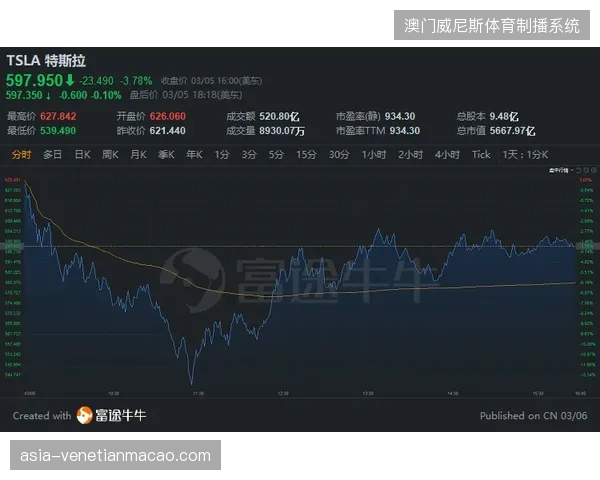Viewport: 600px width, 480px height.
Task: Click the 成交额 value 520.80亿
Action: (279, 116)
